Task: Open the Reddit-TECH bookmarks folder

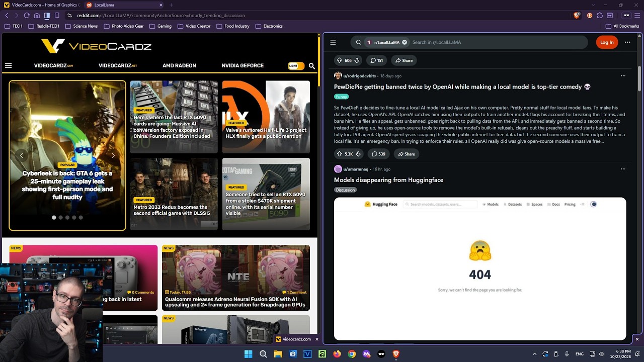Action: click(x=44, y=26)
